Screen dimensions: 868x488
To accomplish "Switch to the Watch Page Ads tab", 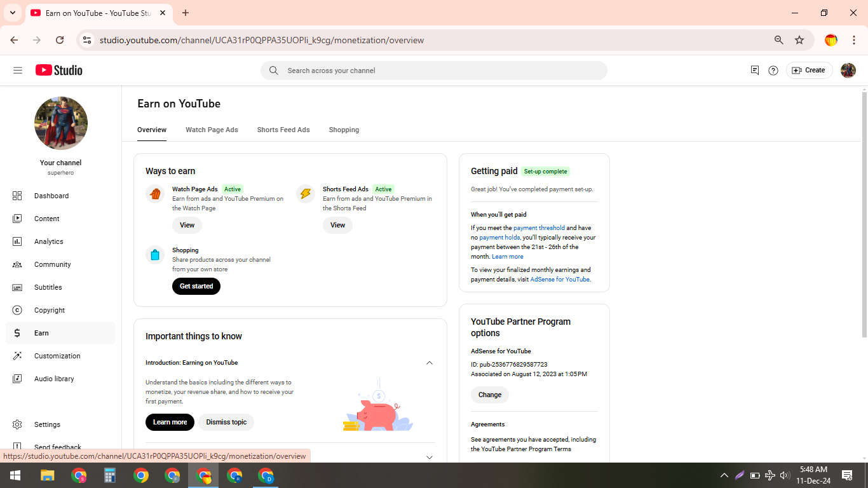I will [212, 130].
